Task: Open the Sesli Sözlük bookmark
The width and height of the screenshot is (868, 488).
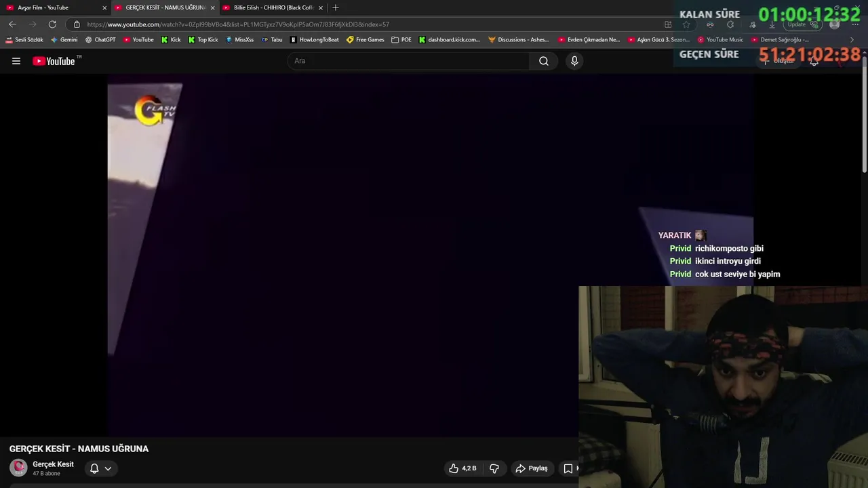Action: click(x=24, y=40)
